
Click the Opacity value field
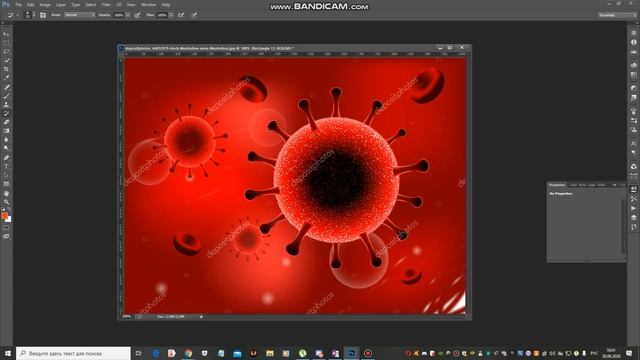pyautogui.click(x=119, y=15)
